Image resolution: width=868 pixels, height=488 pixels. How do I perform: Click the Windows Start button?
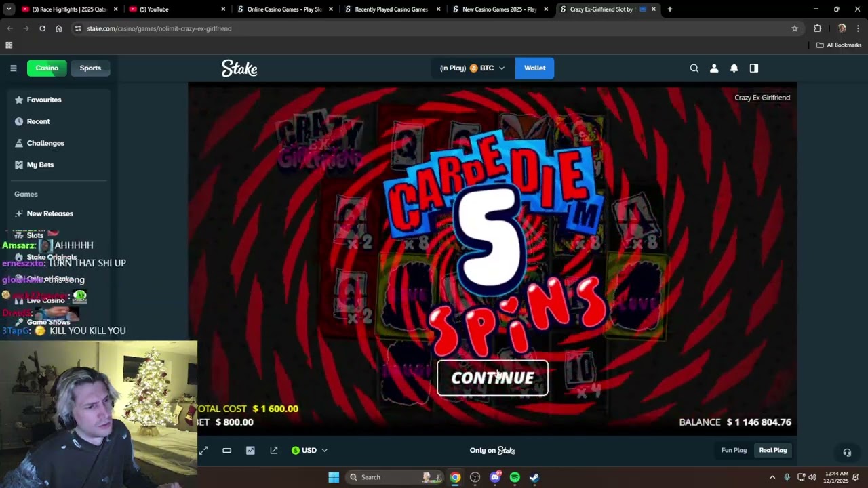[334, 477]
